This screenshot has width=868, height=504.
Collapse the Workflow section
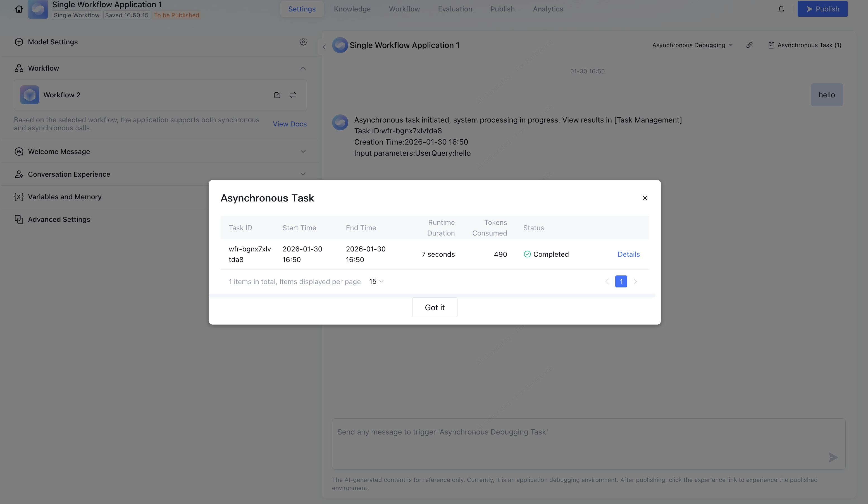(303, 68)
